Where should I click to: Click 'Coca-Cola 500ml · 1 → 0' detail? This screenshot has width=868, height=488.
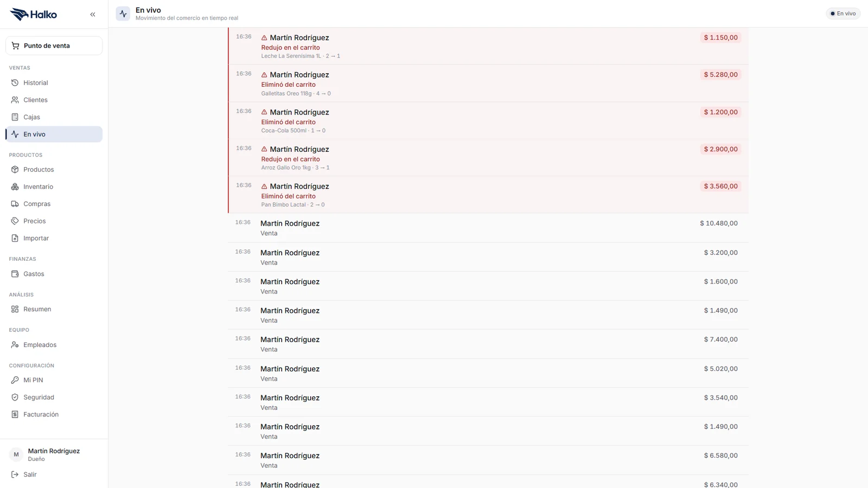point(293,131)
